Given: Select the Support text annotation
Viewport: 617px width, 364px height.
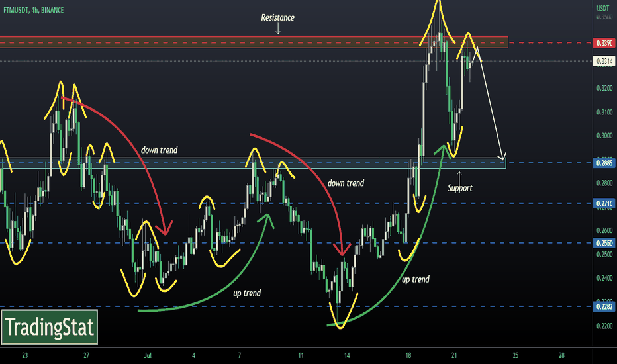Looking at the screenshot, I should [460, 188].
